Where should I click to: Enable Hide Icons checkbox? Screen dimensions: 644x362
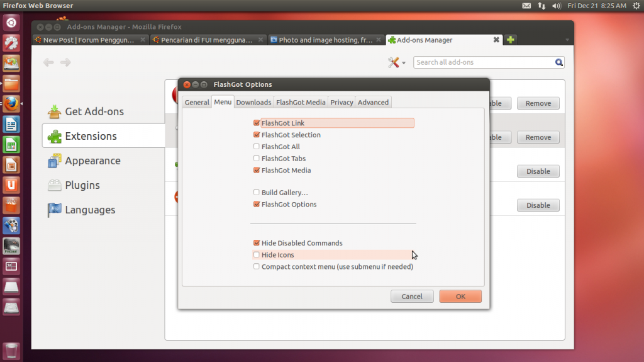click(257, 254)
